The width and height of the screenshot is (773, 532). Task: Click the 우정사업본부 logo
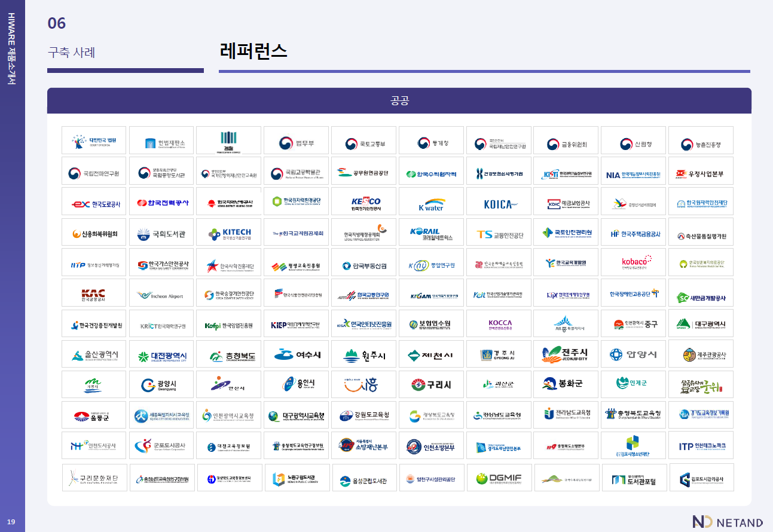click(x=701, y=171)
